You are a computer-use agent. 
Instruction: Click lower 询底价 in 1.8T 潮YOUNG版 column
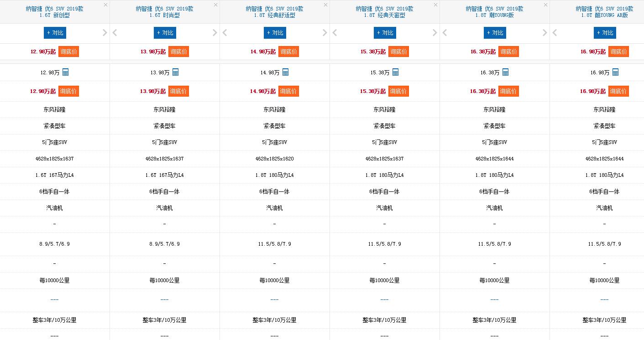(508, 91)
